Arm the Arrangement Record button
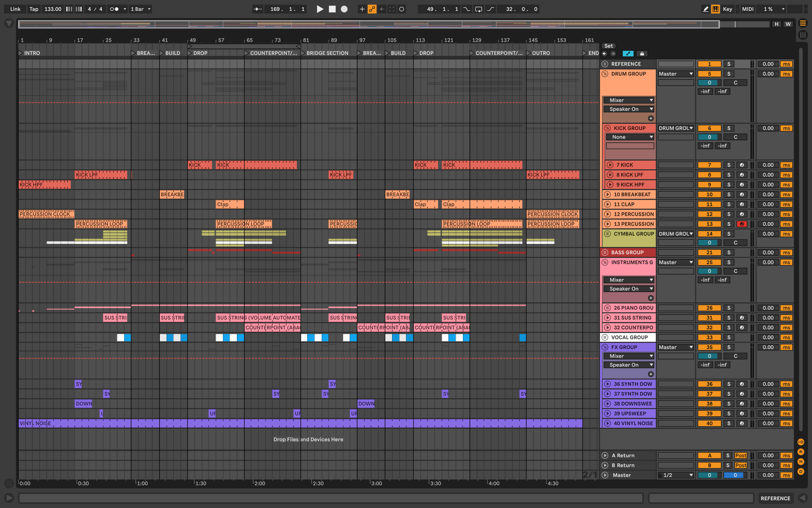The image size is (812, 508). (x=344, y=9)
